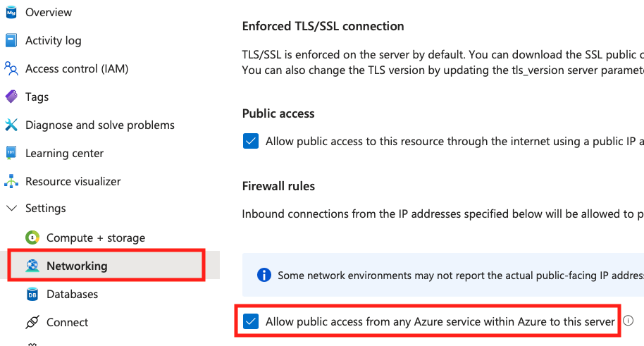Viewport: 644px width, 346px height.
Task: Click the Resource visualizer hierarchy icon
Action: coord(11,181)
